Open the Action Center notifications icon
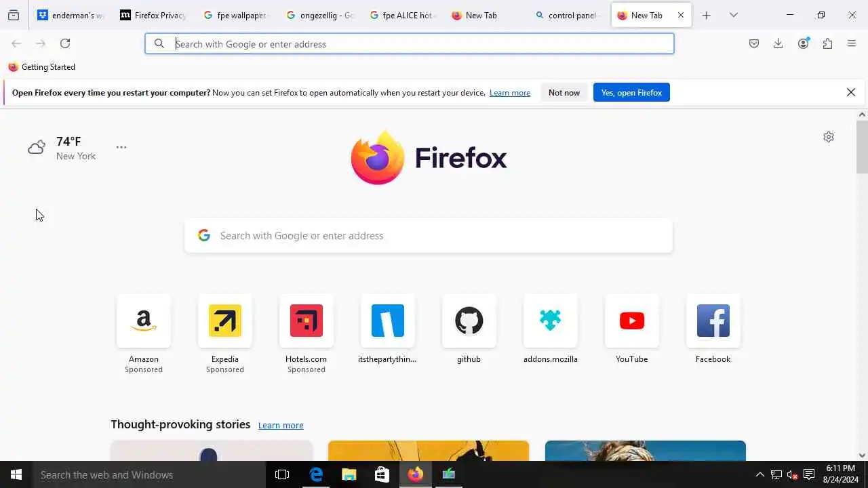The width and height of the screenshot is (868, 488). 809,474
